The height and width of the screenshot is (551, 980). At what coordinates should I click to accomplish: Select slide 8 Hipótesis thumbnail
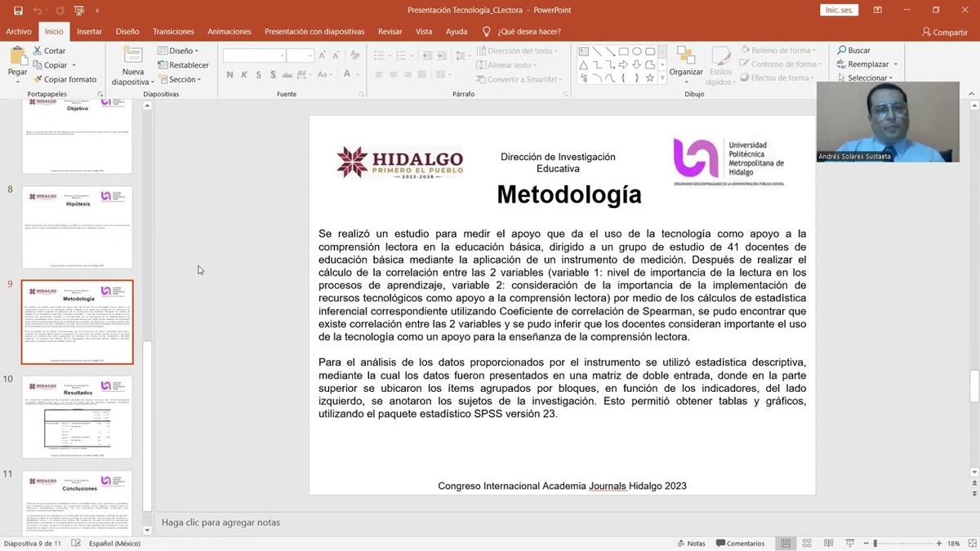tap(77, 227)
